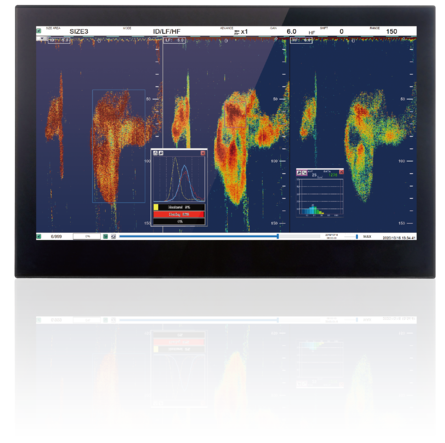
Task: Click the second icon in fish-ID graph popup
Action: 161,153
